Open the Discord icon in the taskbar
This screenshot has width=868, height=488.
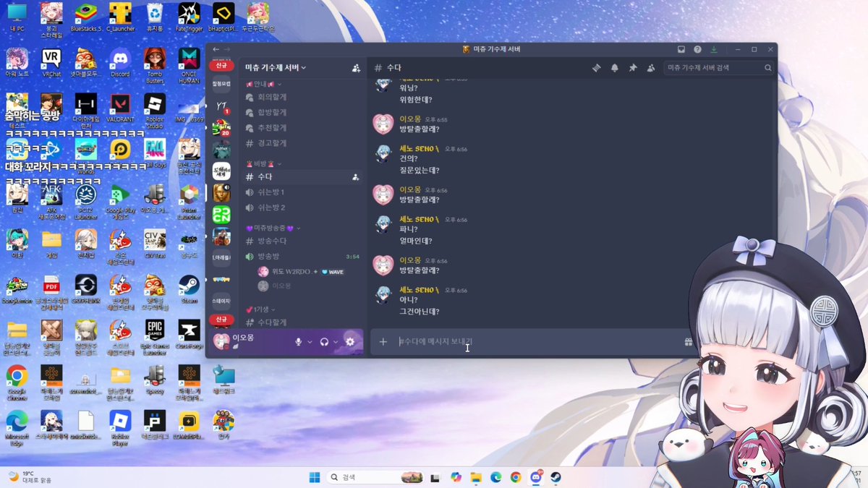pos(536,477)
